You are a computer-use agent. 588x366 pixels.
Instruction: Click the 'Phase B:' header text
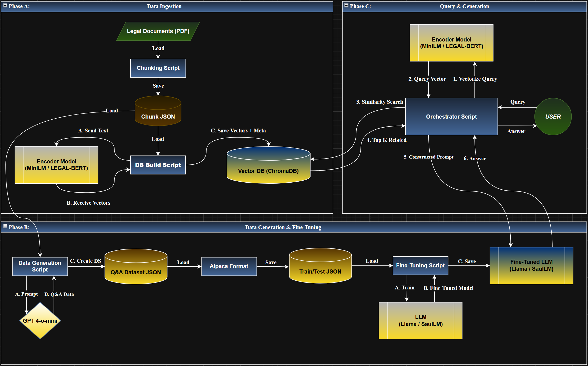(19, 227)
